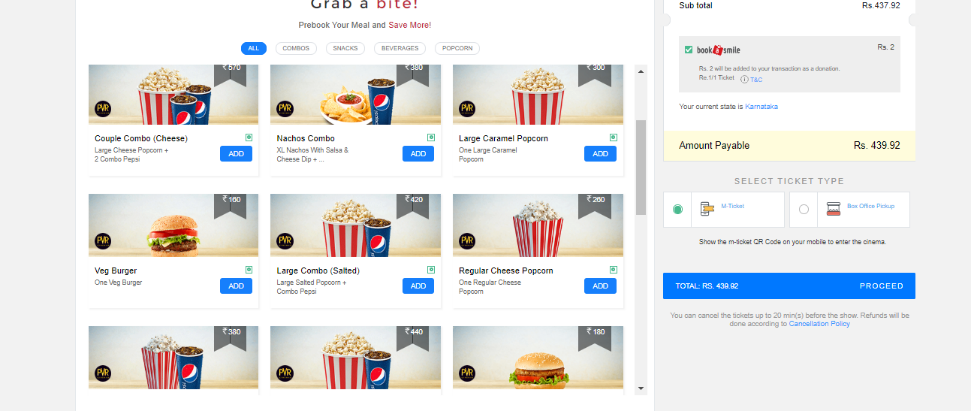Viewport: 971px width, 411px height.
Task: Click the veg indicator icon on Large Combo (Salted)
Action: (x=430, y=270)
